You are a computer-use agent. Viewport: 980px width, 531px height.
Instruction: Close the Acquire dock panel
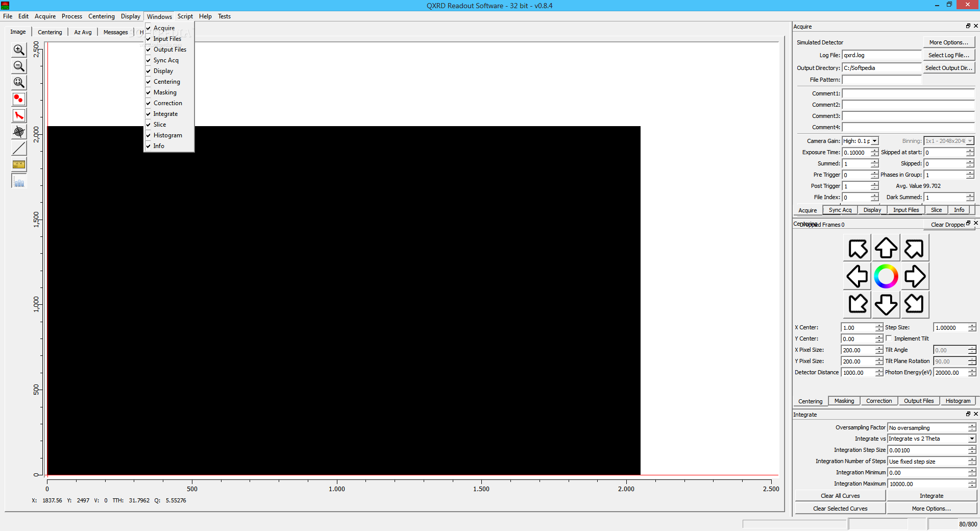tap(976, 26)
